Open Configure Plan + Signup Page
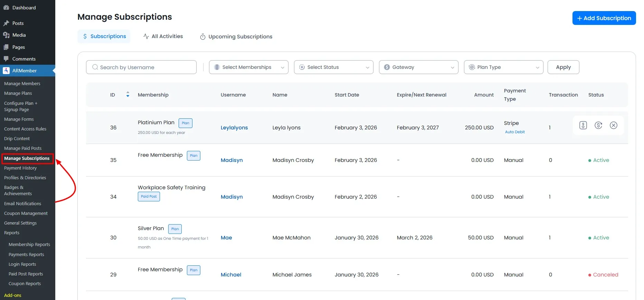This screenshot has width=644, height=300. [21, 107]
